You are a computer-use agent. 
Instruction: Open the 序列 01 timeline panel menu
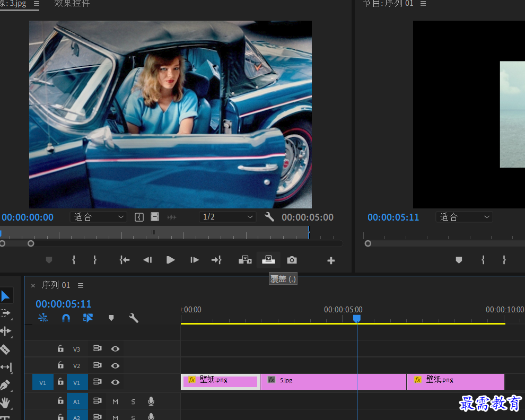(x=81, y=285)
